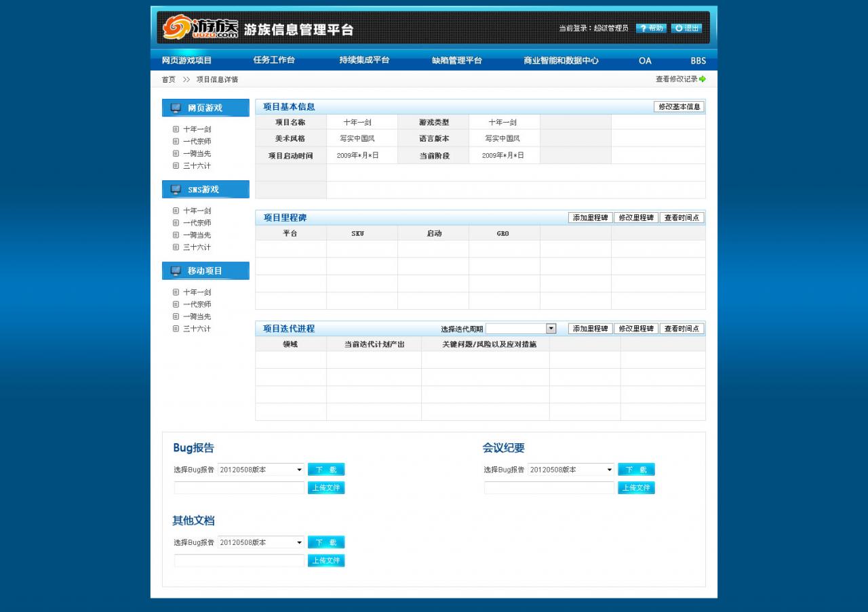Open version dropdown under Bug报告
Screen dimensions: 868x612
[261, 470]
